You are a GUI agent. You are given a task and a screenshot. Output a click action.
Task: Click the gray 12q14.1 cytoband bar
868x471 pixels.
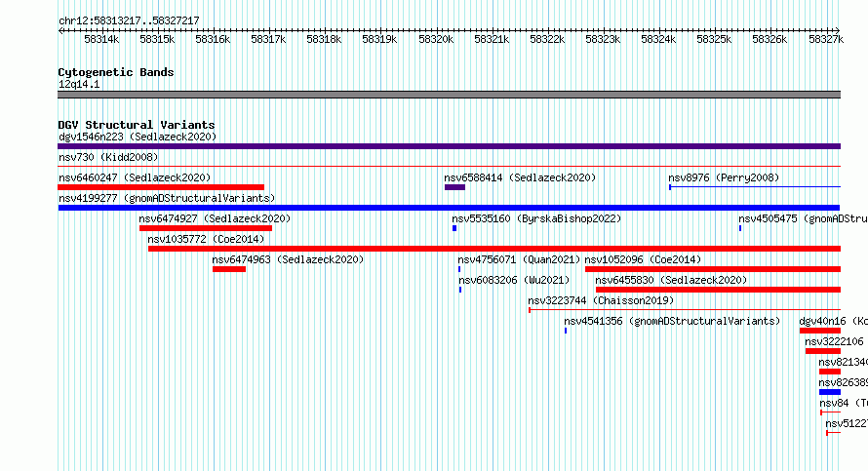coord(449,95)
